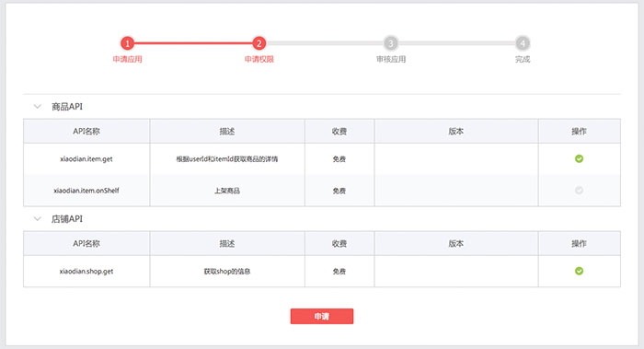Toggle the green check for xiaodian.shop.get
Image resolution: width=644 pixels, height=349 pixels.
[579, 271]
